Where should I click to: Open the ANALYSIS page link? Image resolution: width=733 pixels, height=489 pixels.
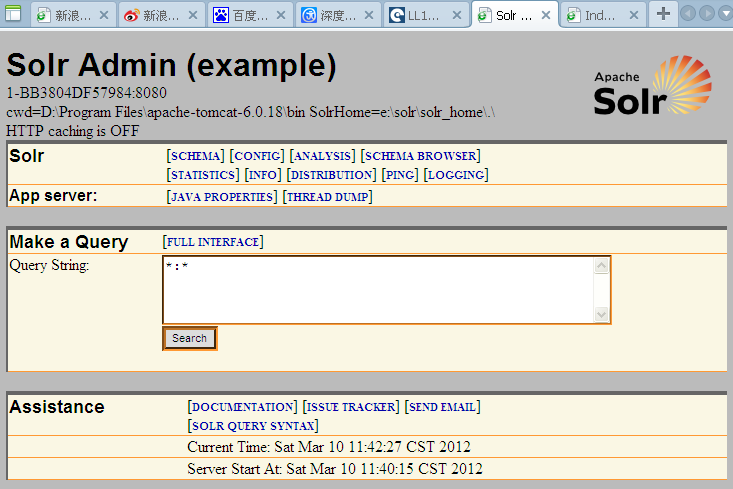point(323,156)
